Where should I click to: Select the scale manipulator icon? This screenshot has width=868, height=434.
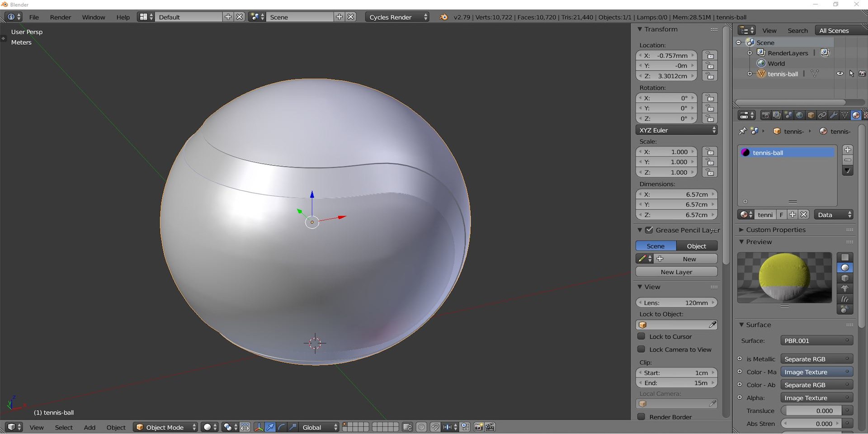tap(292, 427)
